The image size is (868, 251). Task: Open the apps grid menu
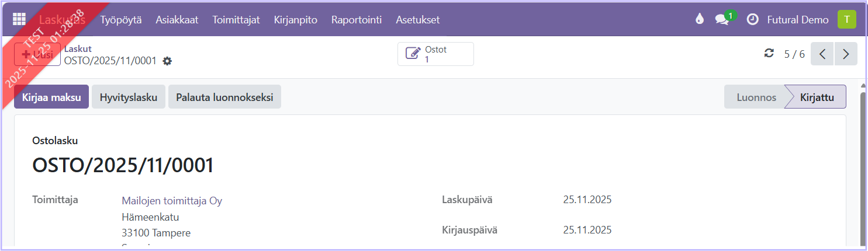19,19
